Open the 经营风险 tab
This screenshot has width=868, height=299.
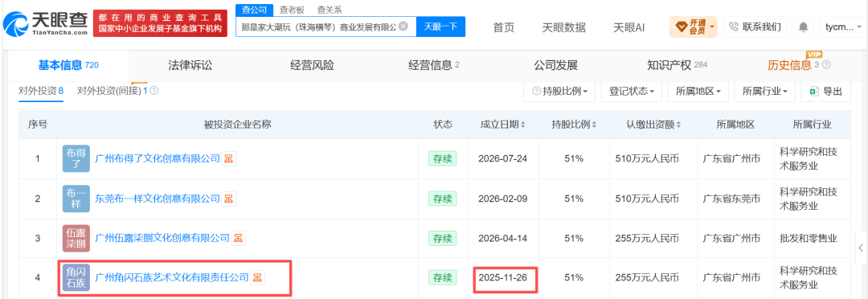tap(312, 65)
